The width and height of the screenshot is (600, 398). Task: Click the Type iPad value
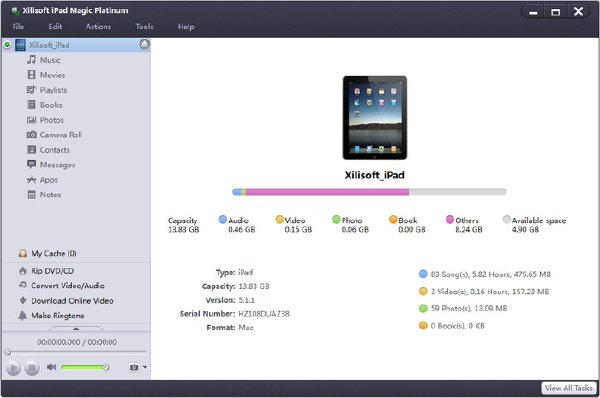point(245,272)
